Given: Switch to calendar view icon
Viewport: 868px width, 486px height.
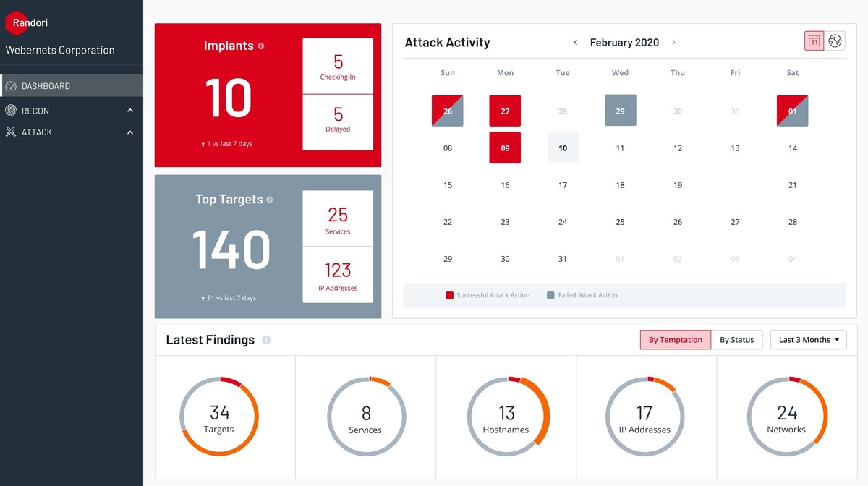Looking at the screenshot, I should coord(814,41).
